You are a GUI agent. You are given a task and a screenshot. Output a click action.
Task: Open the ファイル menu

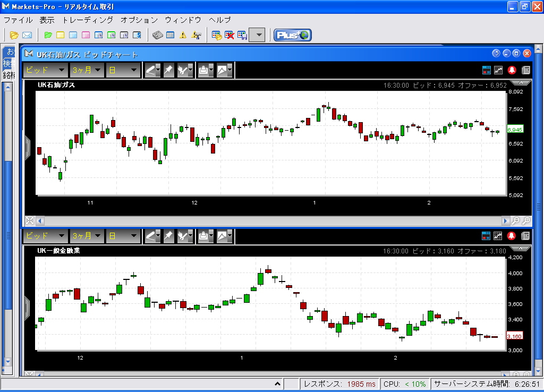point(18,20)
